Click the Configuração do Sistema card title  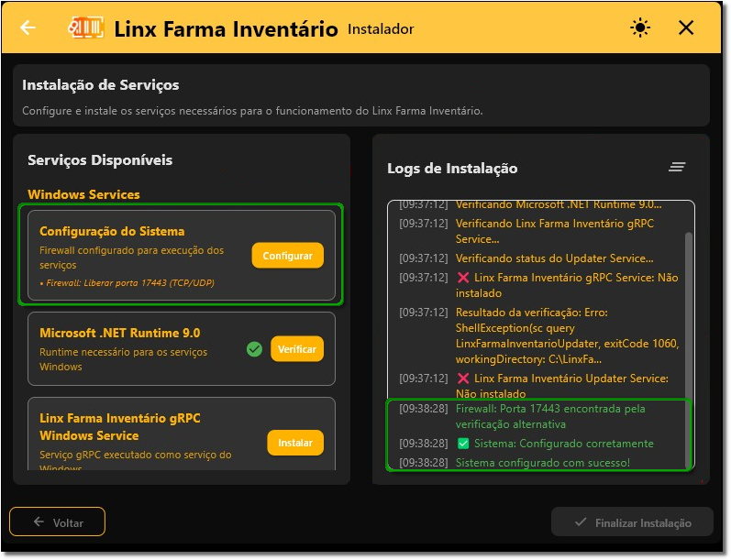112,231
